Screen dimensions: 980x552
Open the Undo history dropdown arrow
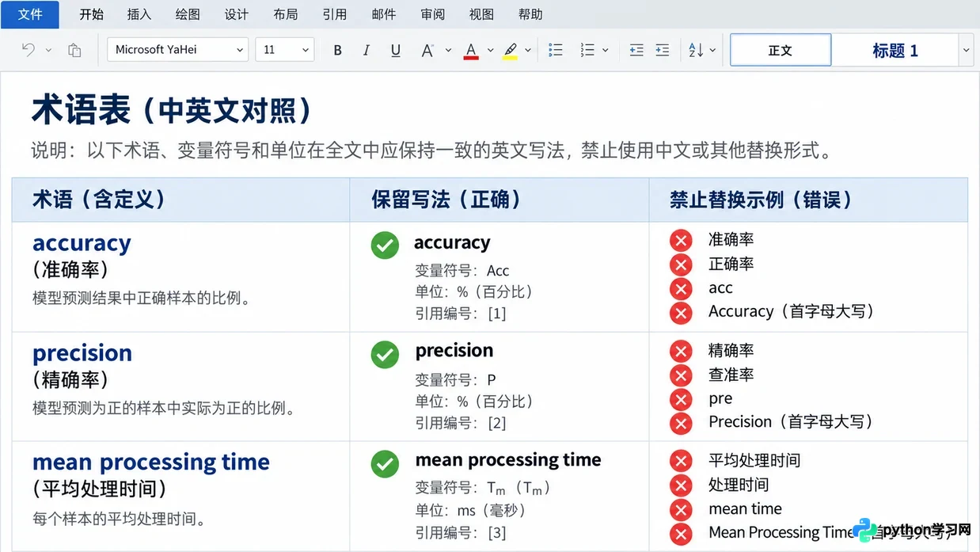point(48,50)
